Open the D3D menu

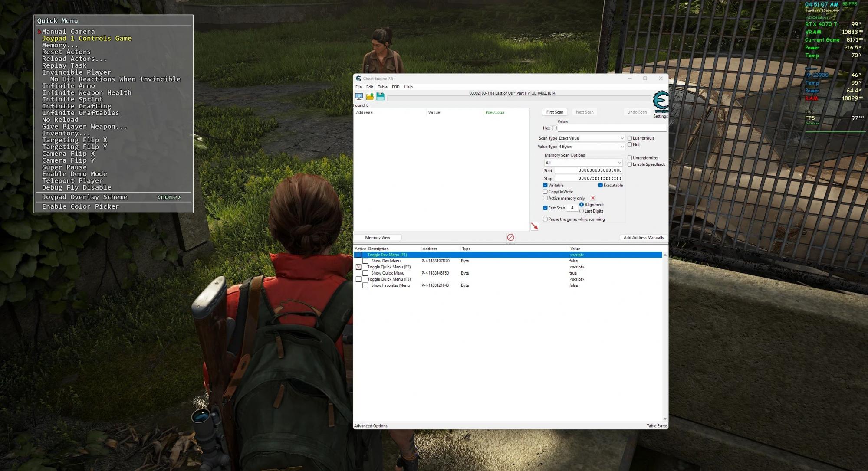tap(395, 87)
